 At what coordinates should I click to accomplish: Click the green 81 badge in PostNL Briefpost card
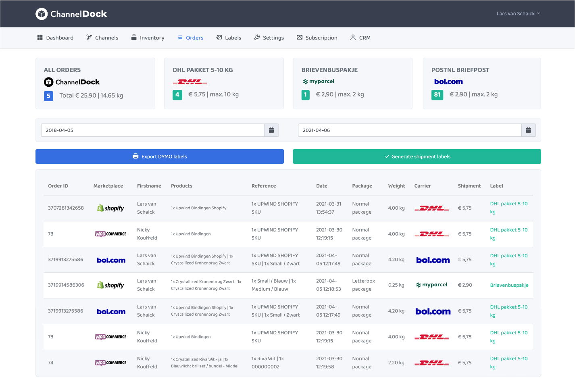click(x=437, y=95)
